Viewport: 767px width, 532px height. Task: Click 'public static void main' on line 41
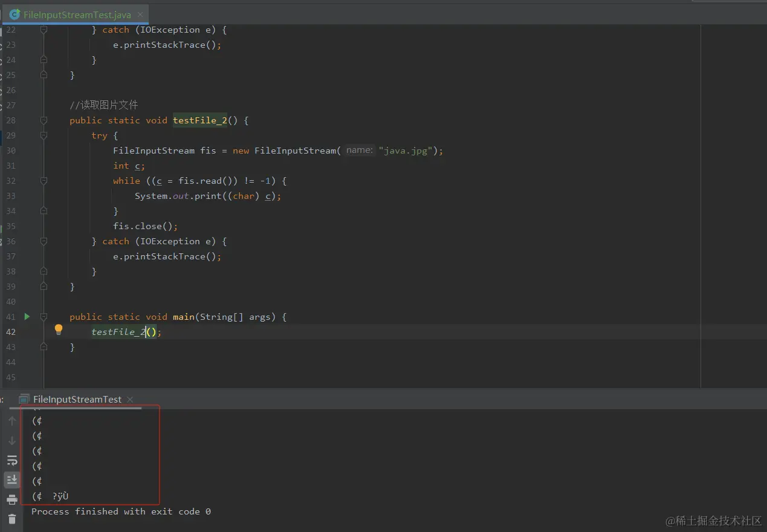point(132,317)
